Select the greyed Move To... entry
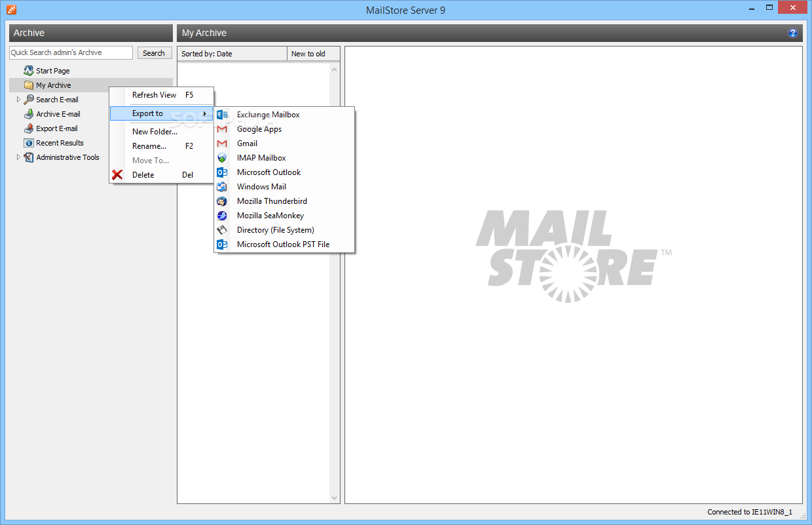 tap(162, 161)
